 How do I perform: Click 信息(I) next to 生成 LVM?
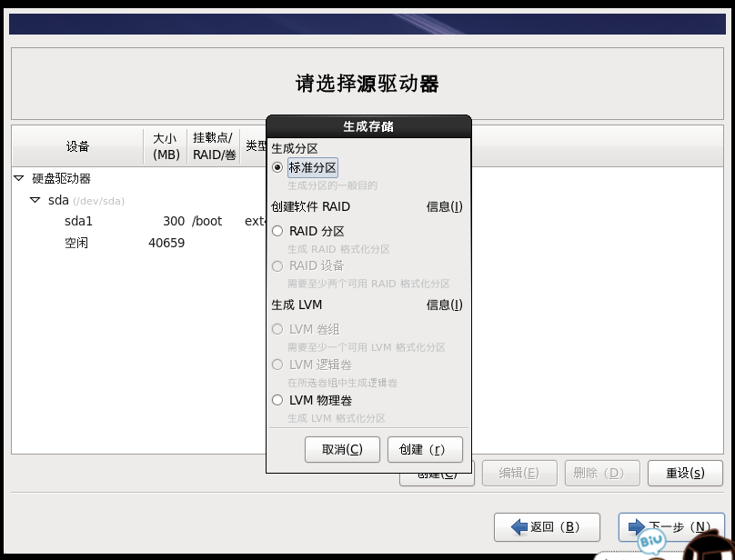pos(445,305)
